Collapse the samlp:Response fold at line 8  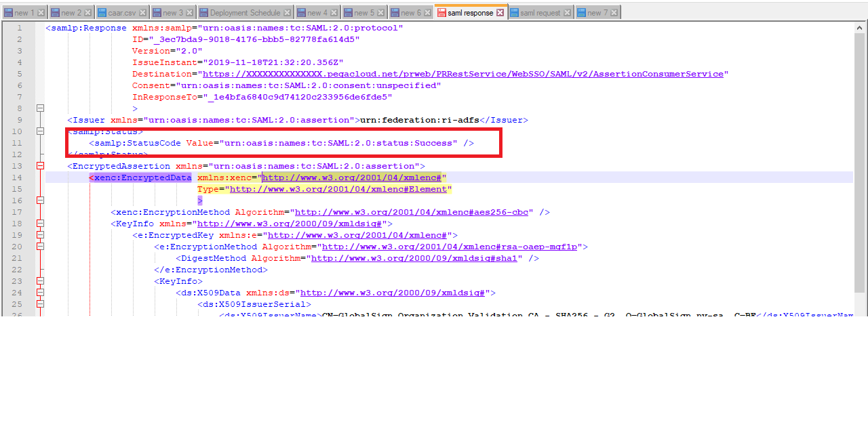pyautogui.click(x=40, y=108)
